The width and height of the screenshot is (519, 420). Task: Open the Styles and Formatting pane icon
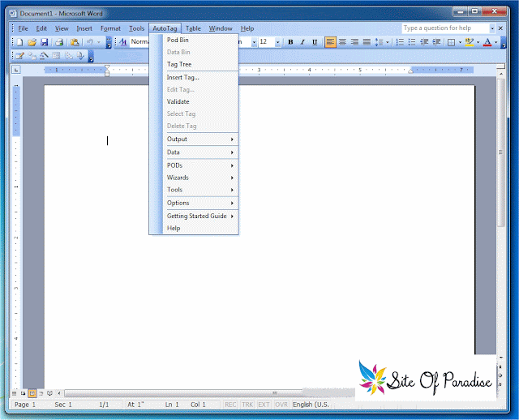tap(123, 42)
